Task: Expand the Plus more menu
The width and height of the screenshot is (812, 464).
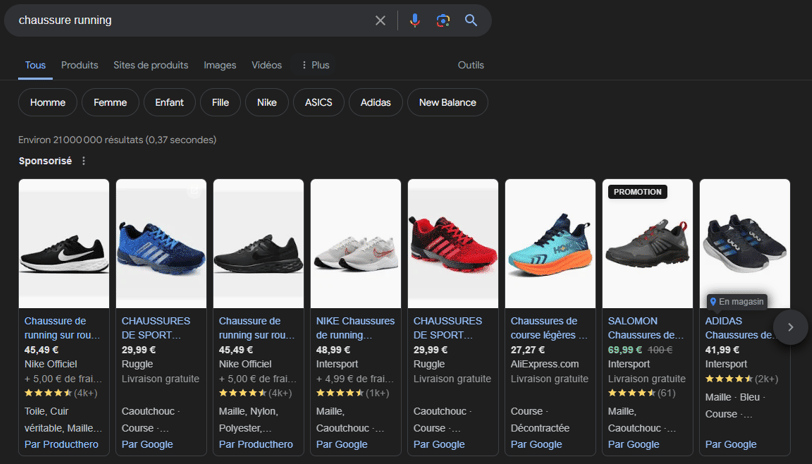Action: point(314,65)
